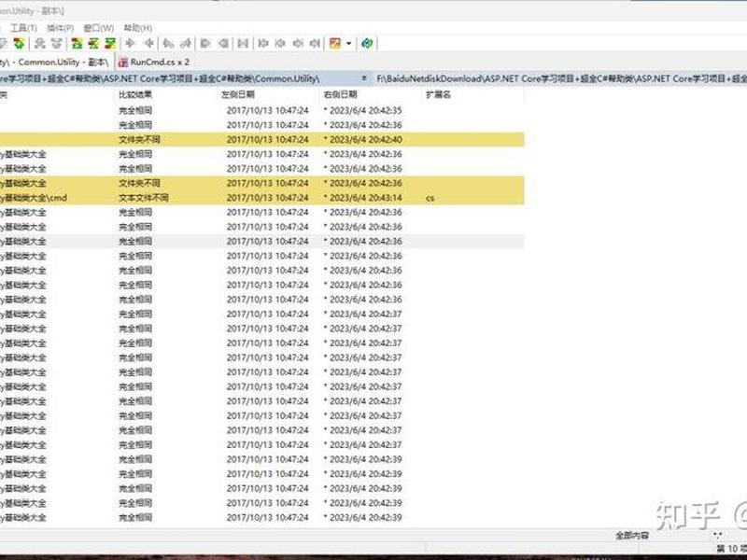Click the green previous-difference arrow toolbar icon
Image resolution: width=747 pixels, height=560 pixels.
click(x=19, y=43)
